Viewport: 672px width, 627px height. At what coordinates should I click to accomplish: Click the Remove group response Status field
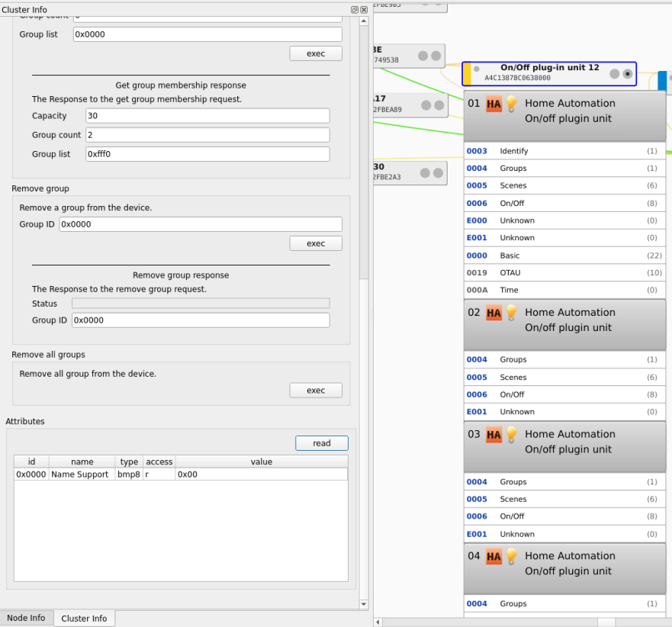(x=201, y=304)
